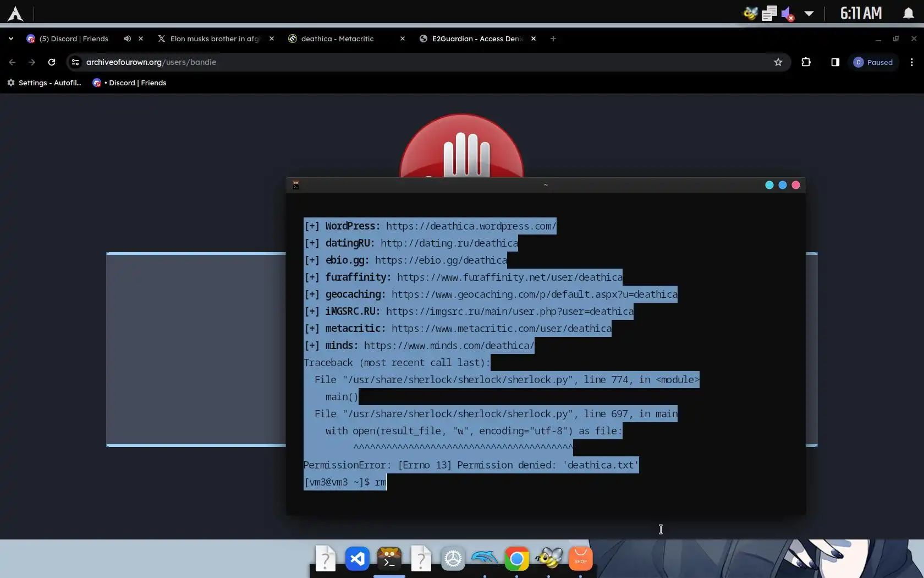Click the minds.com/deathica URL in terminal
The height and width of the screenshot is (578, 924).
[x=449, y=346]
